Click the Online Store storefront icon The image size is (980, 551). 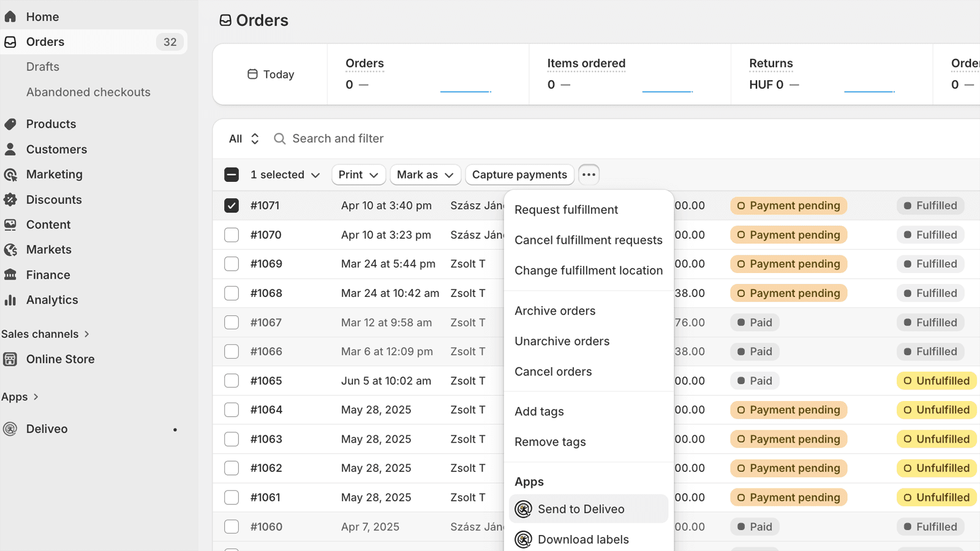pyautogui.click(x=10, y=359)
